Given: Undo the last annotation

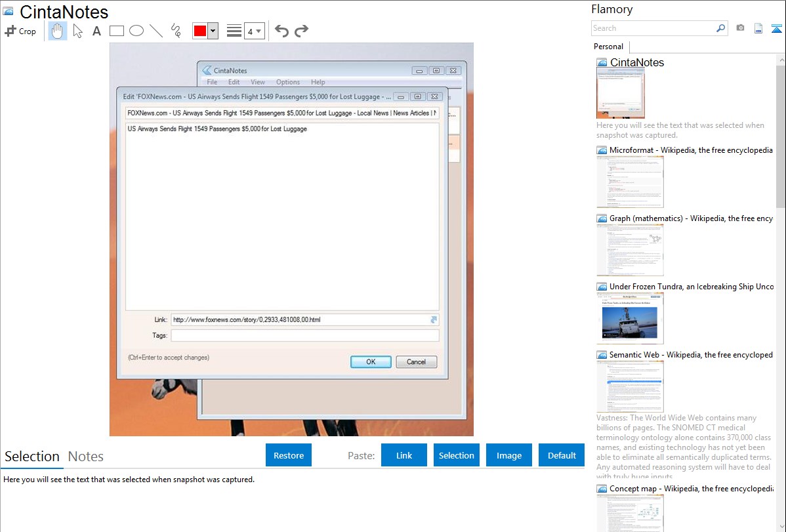Looking at the screenshot, I should coord(281,31).
